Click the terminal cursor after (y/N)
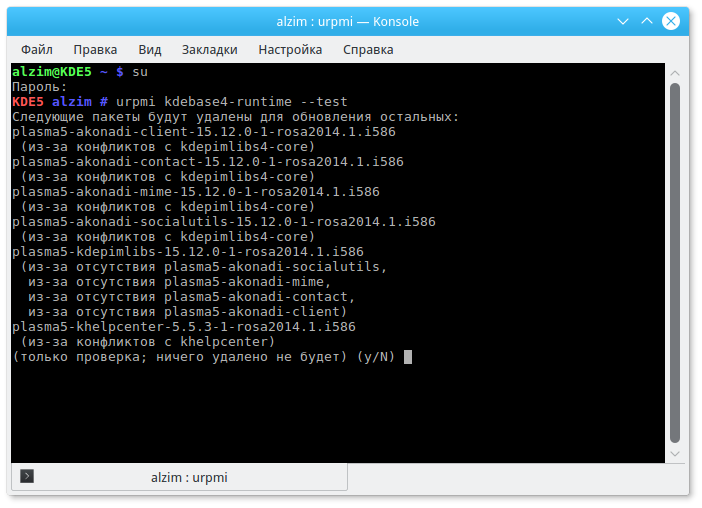702x508 pixels. click(408, 357)
